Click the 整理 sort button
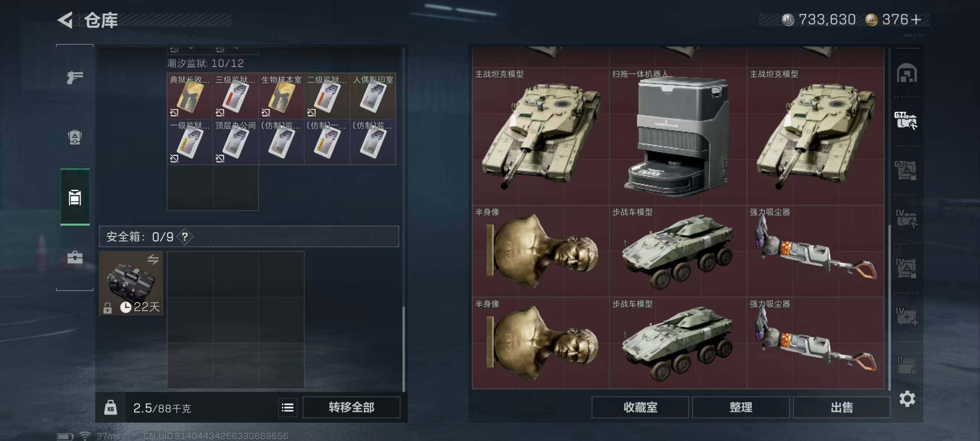The image size is (980, 441). coord(741,407)
